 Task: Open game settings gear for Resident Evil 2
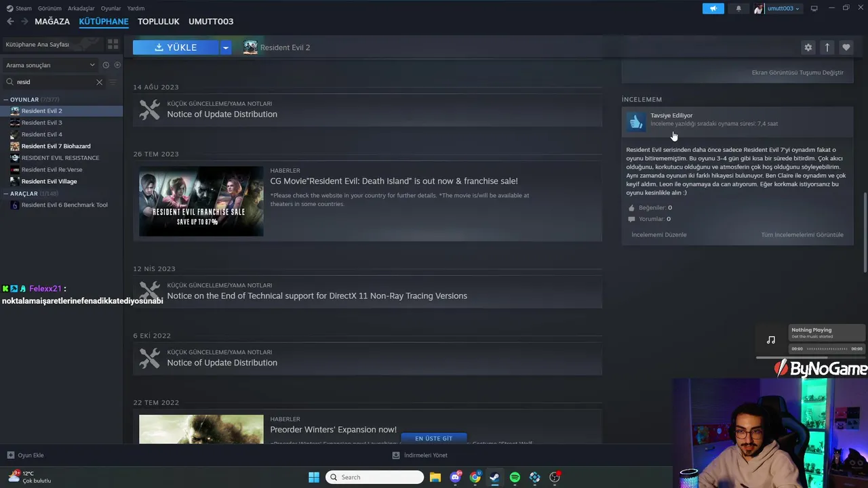[808, 47]
